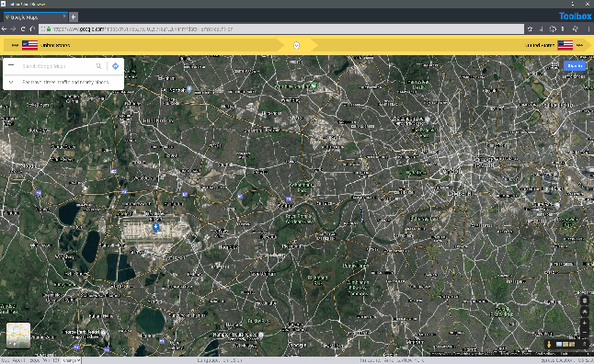Click the blue pin near Northolt
This screenshot has height=364, width=594.
point(189,89)
